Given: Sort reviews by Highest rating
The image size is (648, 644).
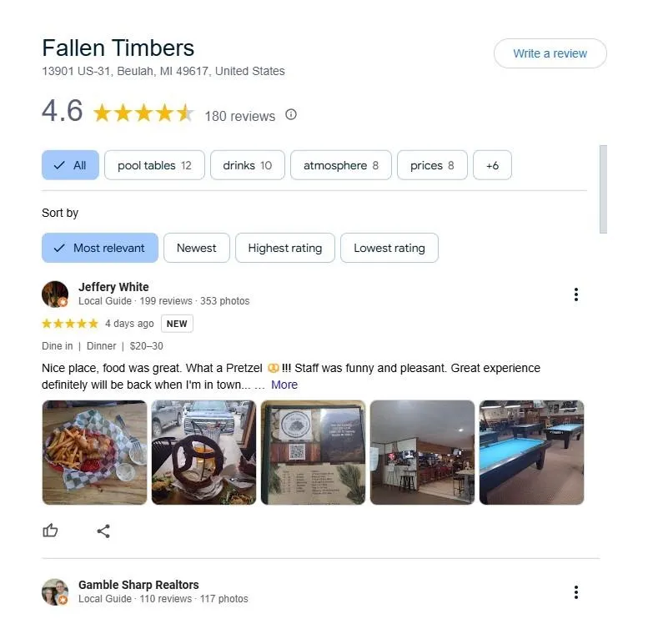Looking at the screenshot, I should point(285,248).
